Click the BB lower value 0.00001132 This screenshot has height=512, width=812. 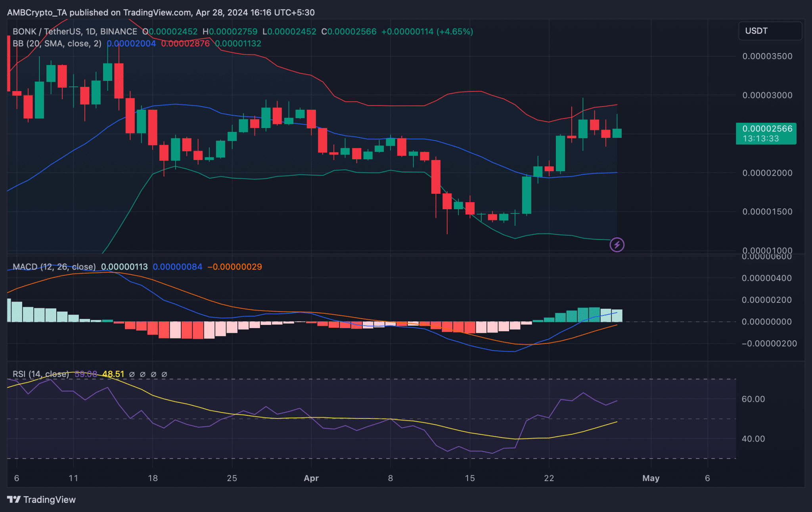(x=238, y=44)
